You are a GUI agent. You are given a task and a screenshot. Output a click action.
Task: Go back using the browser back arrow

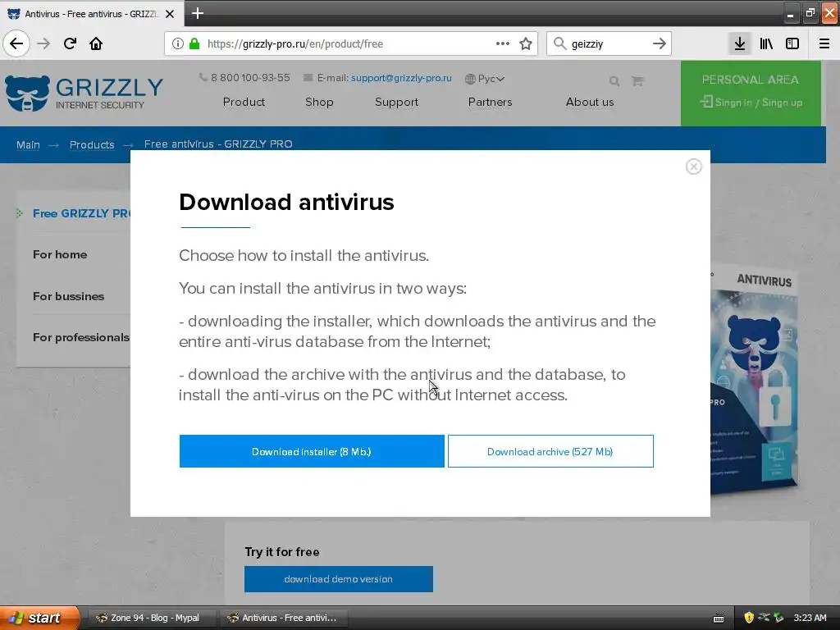point(16,44)
